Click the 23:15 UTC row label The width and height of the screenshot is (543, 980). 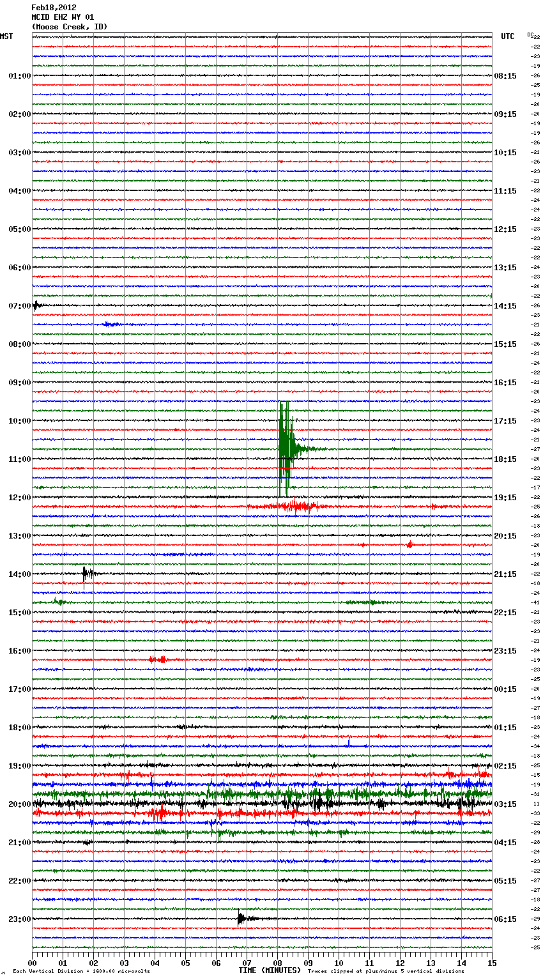[x=505, y=651]
